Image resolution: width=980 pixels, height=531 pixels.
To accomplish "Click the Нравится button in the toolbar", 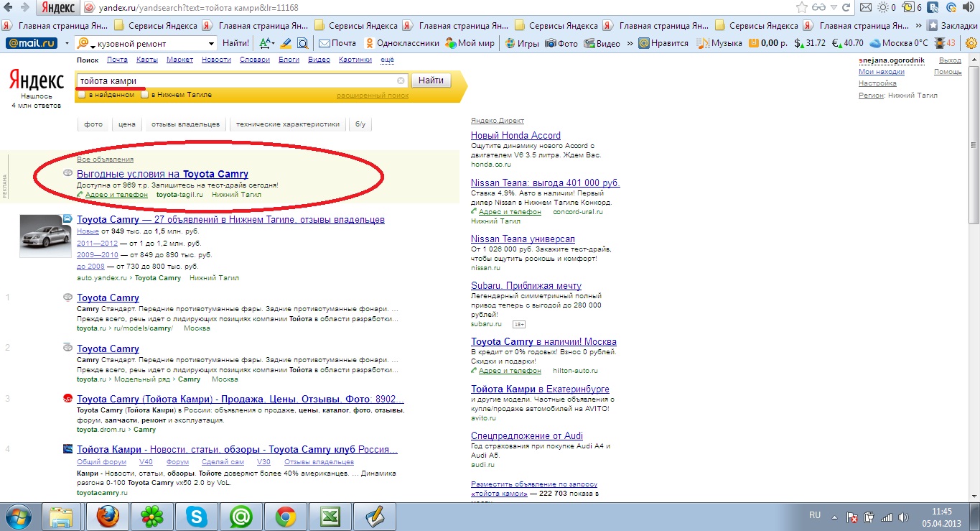I will [663, 43].
